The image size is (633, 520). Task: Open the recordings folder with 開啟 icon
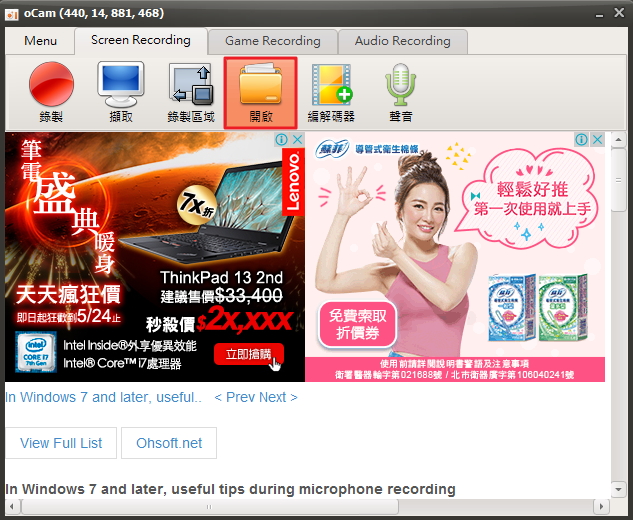coord(261,93)
